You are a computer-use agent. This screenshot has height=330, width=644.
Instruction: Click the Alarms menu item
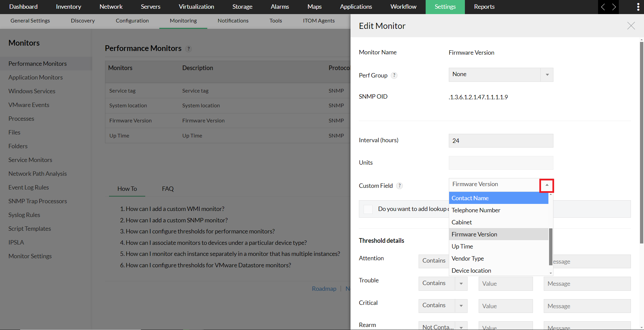279,7
